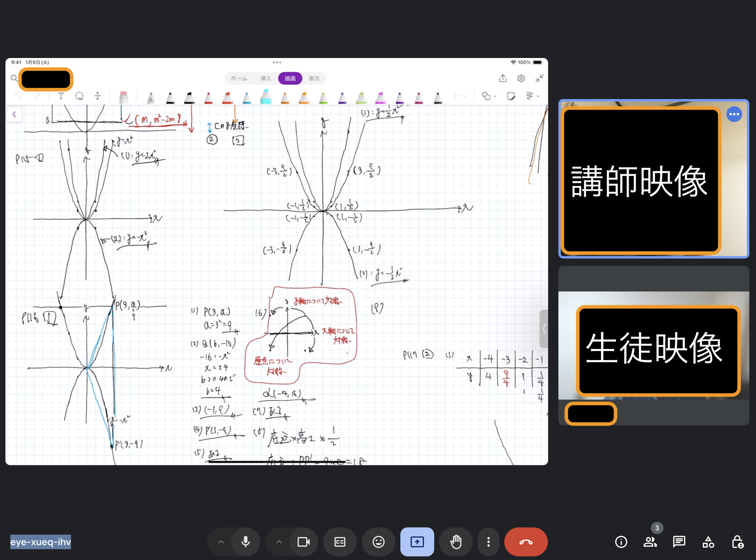The image size is (756, 560).
Task: Choose the orange thin pen
Action: pos(285,98)
